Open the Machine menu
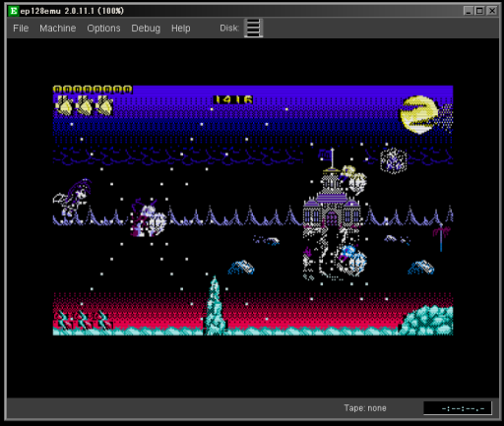The width and height of the screenshot is (504, 426). [x=58, y=29]
